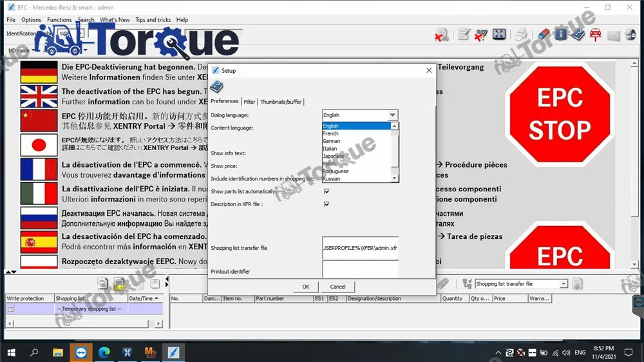
Task: Click the language list scroll down arrow
Action: coord(394,178)
